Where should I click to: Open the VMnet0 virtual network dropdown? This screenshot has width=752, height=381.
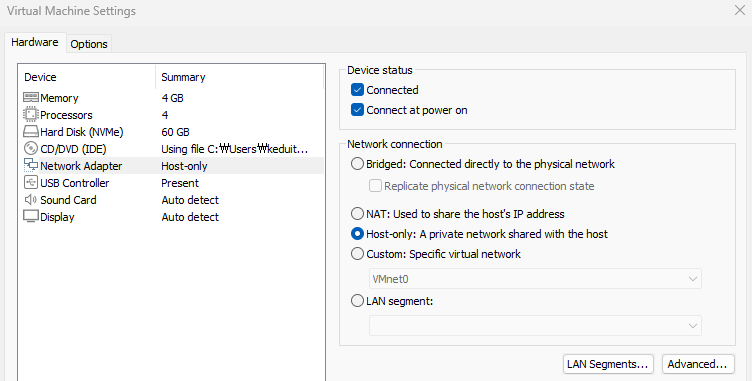535,279
